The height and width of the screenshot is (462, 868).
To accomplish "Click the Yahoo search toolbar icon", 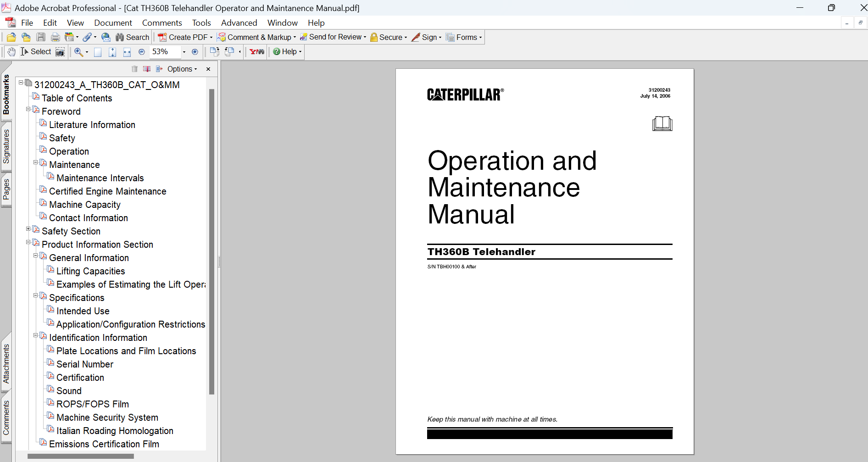I will pos(257,52).
